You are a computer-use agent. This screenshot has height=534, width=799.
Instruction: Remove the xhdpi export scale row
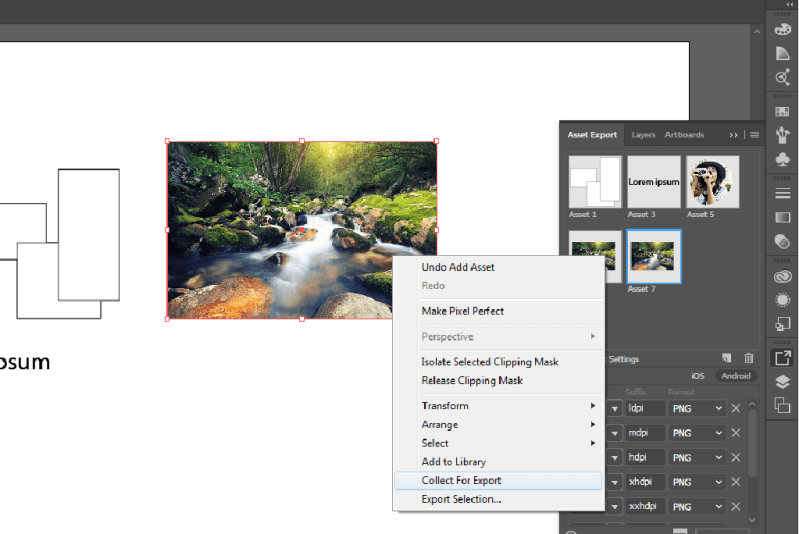point(736,482)
